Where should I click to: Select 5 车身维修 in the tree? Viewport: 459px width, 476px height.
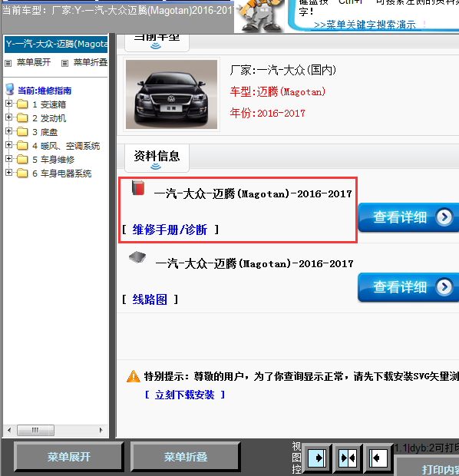pyautogui.click(x=53, y=160)
